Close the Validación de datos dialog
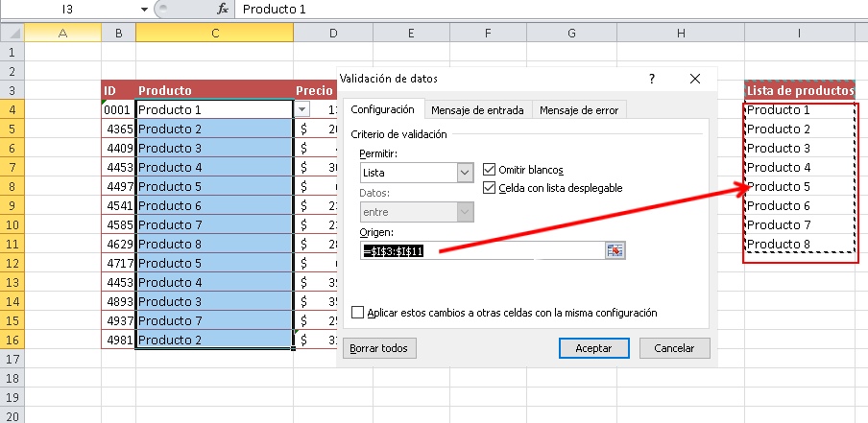The width and height of the screenshot is (868, 423). [x=695, y=79]
